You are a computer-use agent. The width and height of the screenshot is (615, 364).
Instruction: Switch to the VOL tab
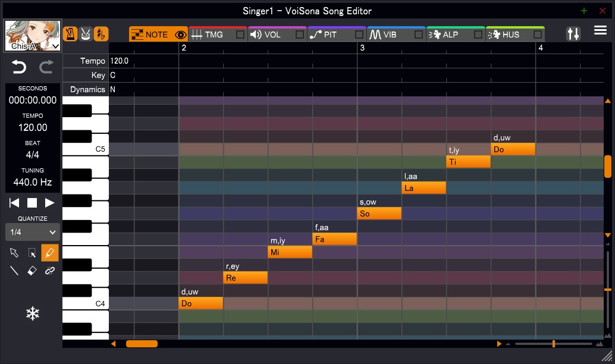(277, 34)
